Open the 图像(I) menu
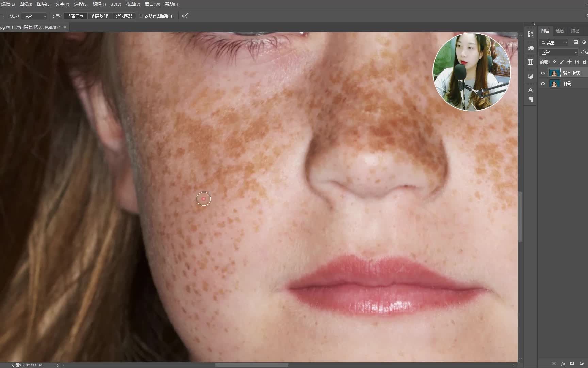 point(26,4)
